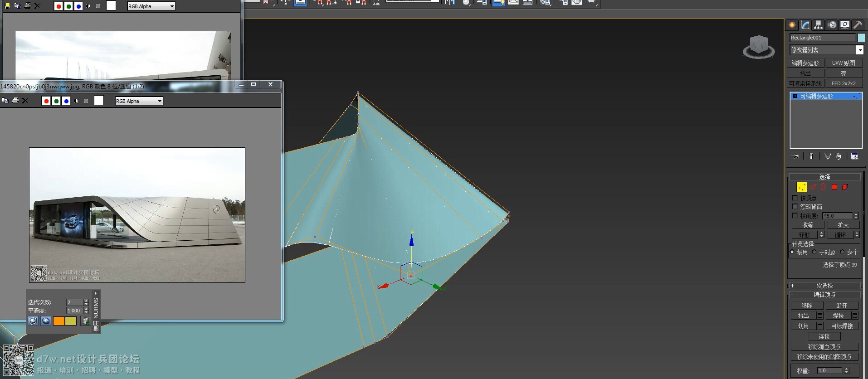Enable the 按角度 checkbox
Viewport: 868px width, 379px height.
pos(795,216)
